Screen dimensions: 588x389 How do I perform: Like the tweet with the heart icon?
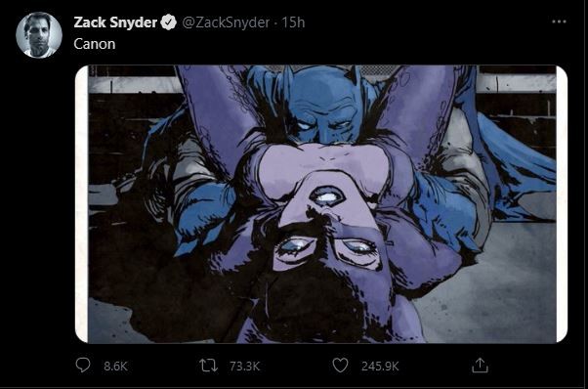340,366
